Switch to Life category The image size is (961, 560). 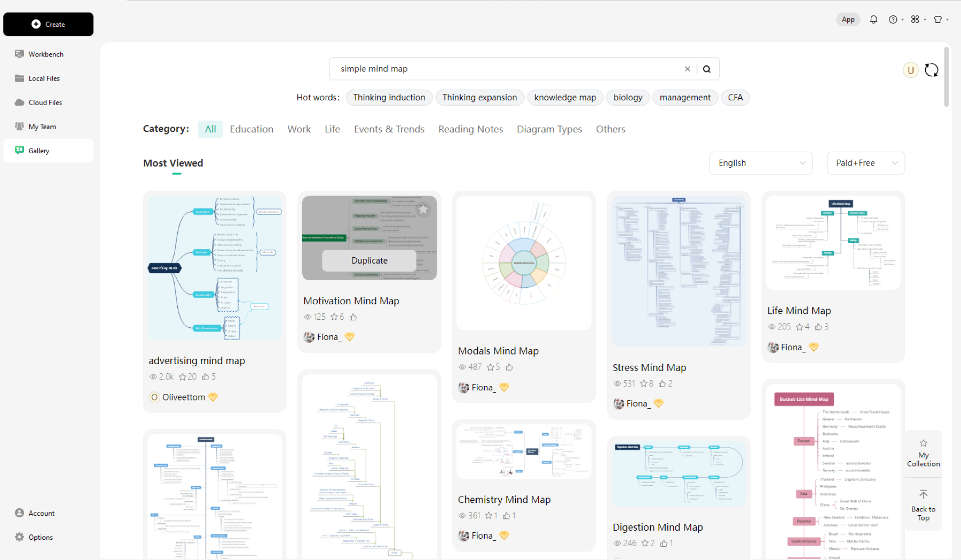[x=332, y=129]
